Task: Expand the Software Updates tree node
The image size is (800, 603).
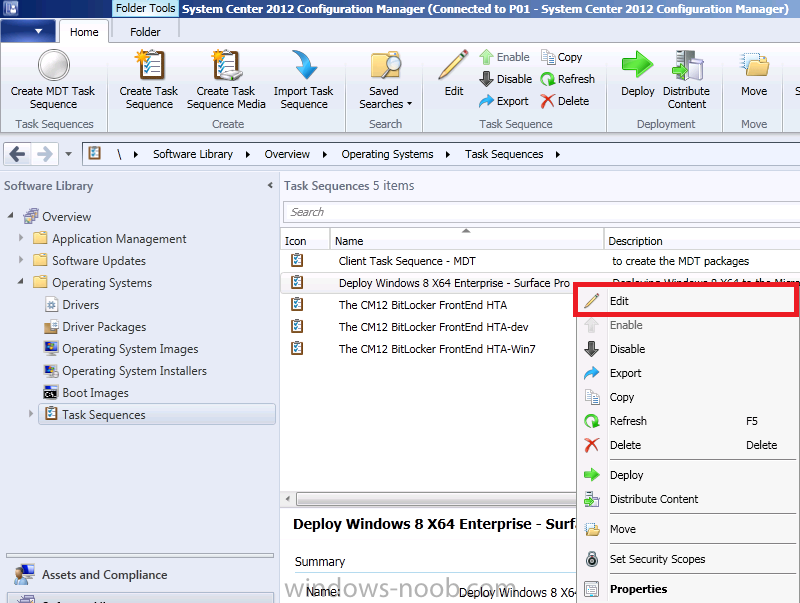Action: tap(21, 260)
